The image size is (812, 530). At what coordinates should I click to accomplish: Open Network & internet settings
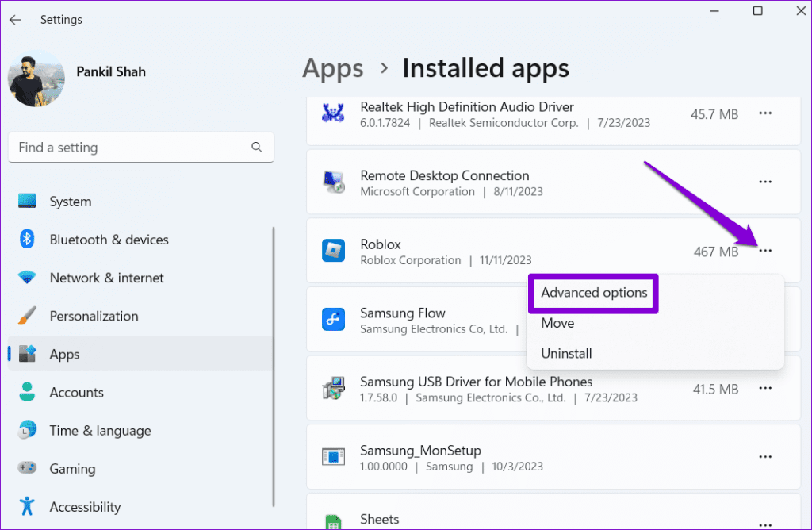106,278
